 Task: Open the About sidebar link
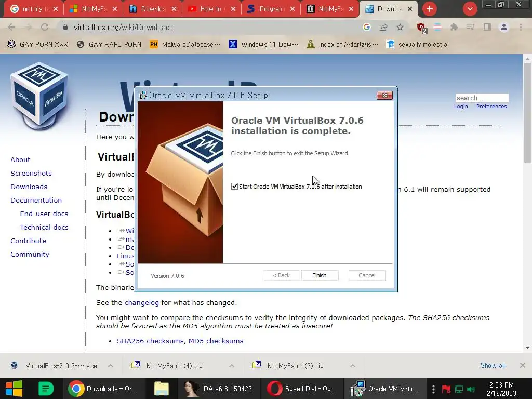coord(20,159)
